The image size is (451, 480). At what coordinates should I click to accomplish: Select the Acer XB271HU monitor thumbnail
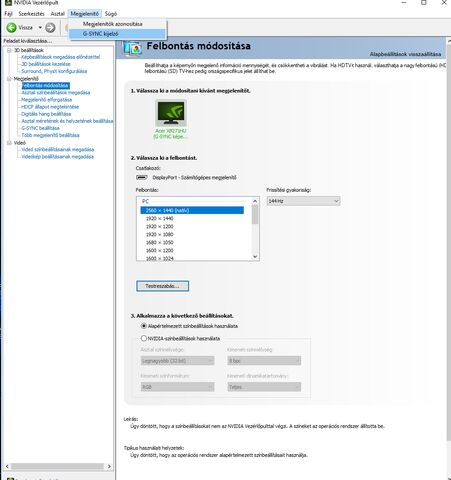(171, 113)
